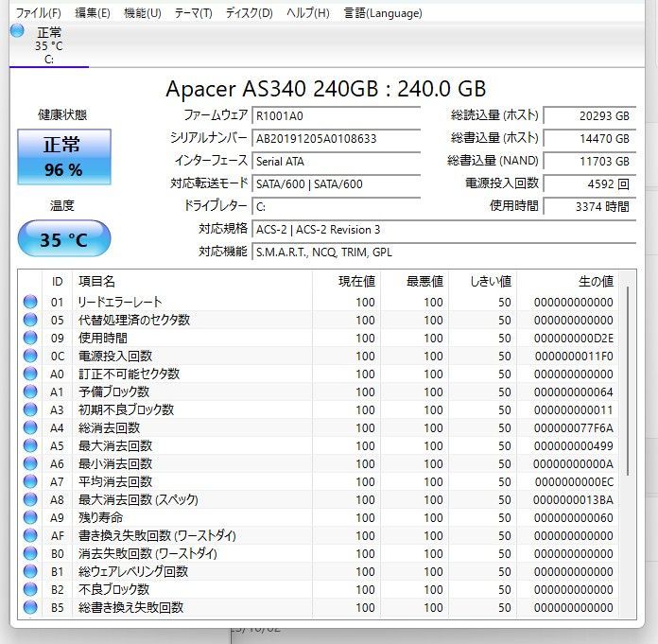Open the ディスク(D) menu

[x=250, y=13]
